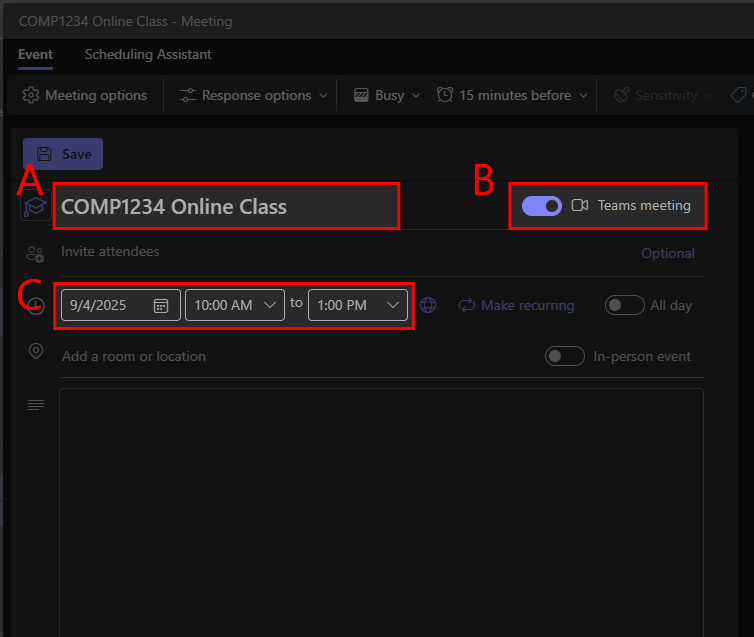The image size is (754, 637).
Task: Click the COMP1234 Online Class title field
Action: 226,207
